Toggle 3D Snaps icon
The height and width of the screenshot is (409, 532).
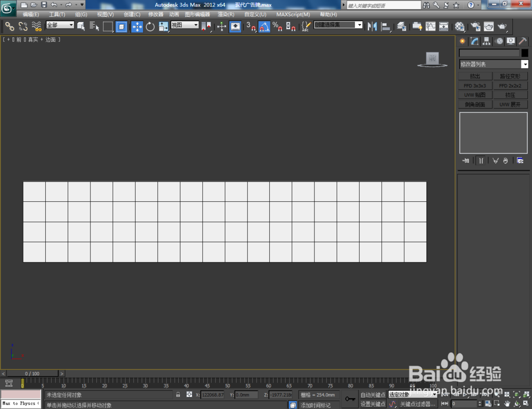[x=251, y=27]
